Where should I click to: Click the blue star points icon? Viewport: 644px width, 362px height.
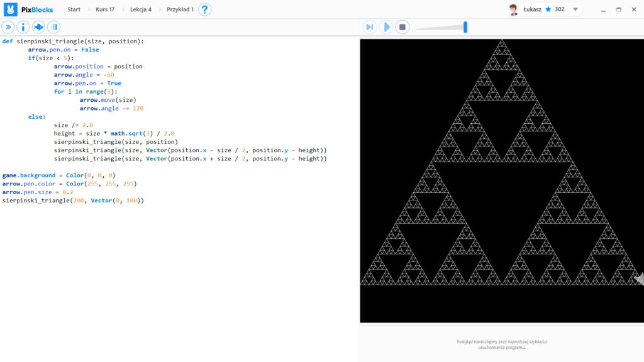[x=548, y=9]
